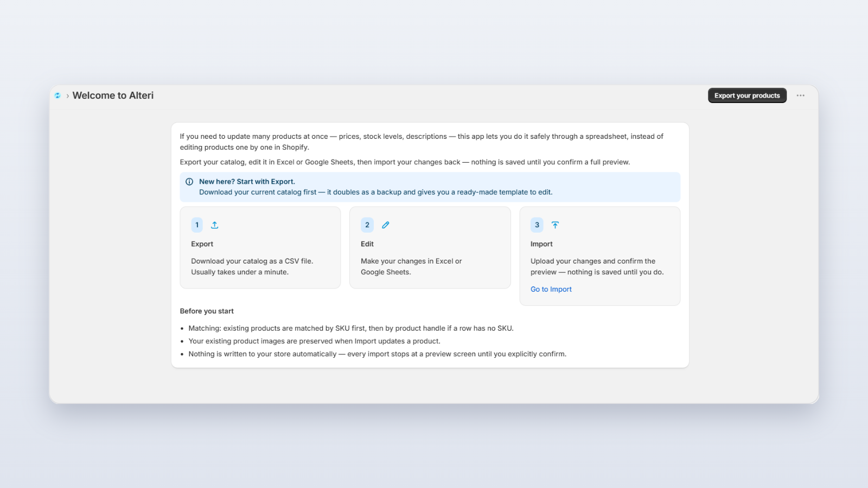Click the Import arrow icon in step 3
Screen dimensions: 868x488
(555, 225)
